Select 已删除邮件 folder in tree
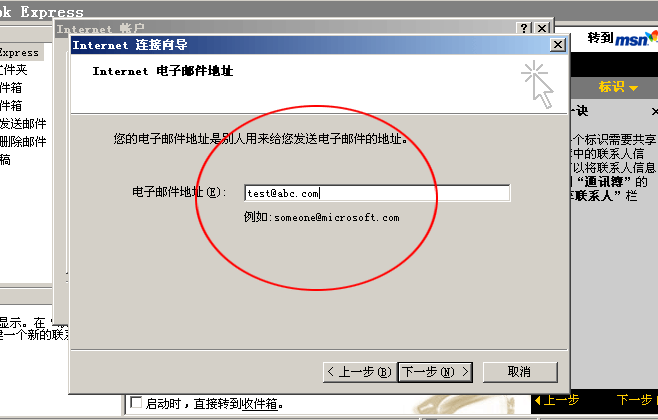Viewport: 658px width, 420px height. 23,142
